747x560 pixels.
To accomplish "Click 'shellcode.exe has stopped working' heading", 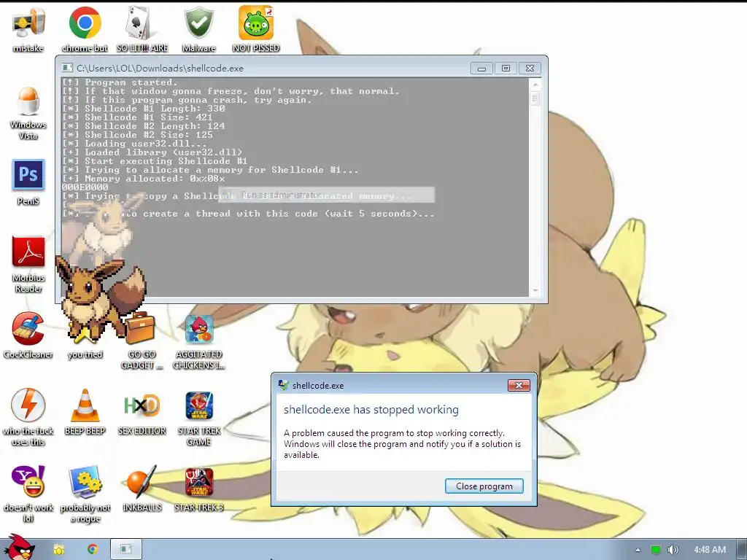I will pyautogui.click(x=371, y=410).
